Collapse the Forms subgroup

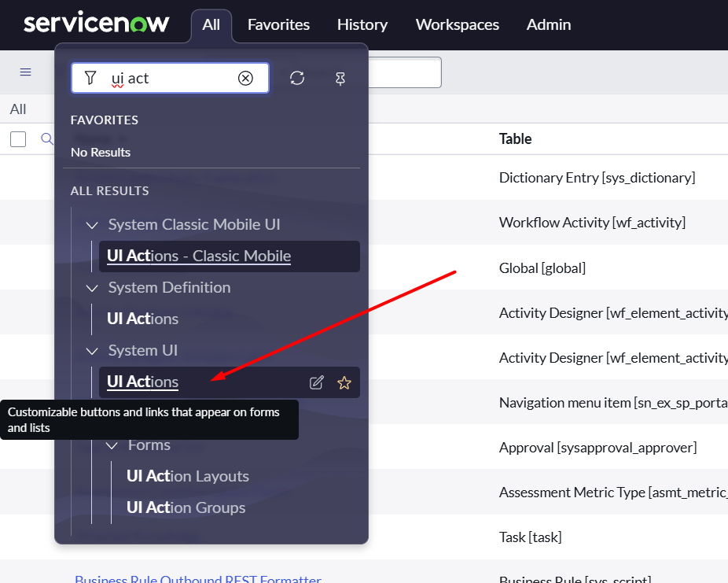coord(112,445)
